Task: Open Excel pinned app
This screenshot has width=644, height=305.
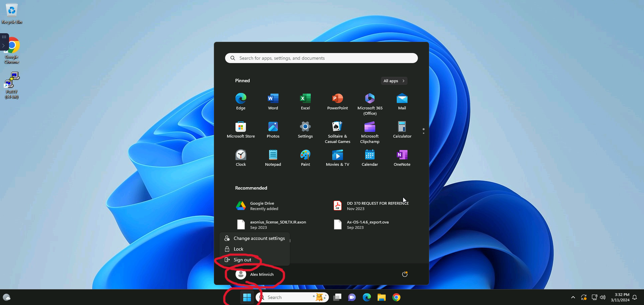Action: 305,102
